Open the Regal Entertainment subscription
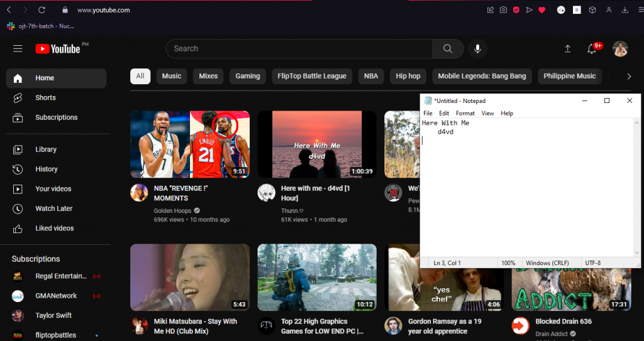 (x=56, y=276)
